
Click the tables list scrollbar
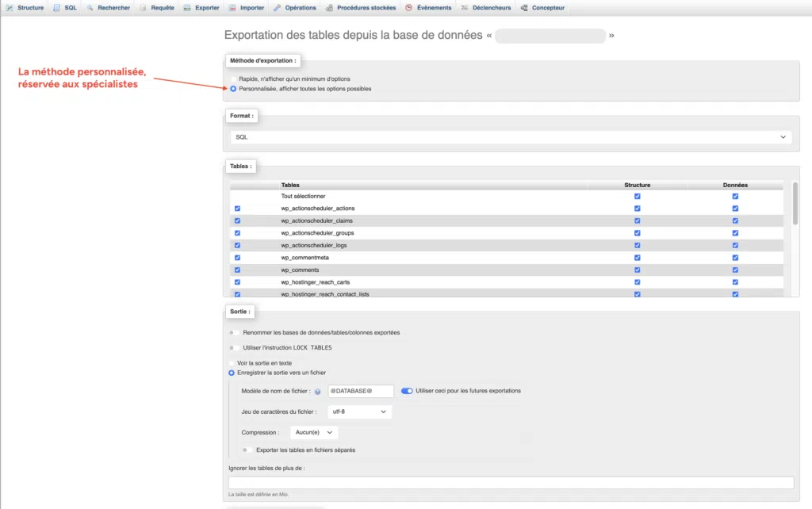coord(795,204)
